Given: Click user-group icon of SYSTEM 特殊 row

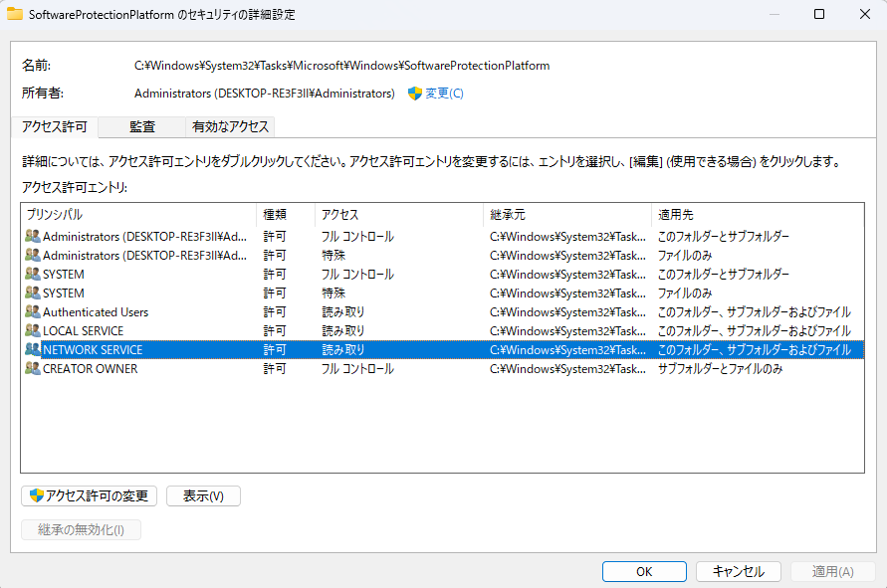Looking at the screenshot, I should tap(33, 293).
